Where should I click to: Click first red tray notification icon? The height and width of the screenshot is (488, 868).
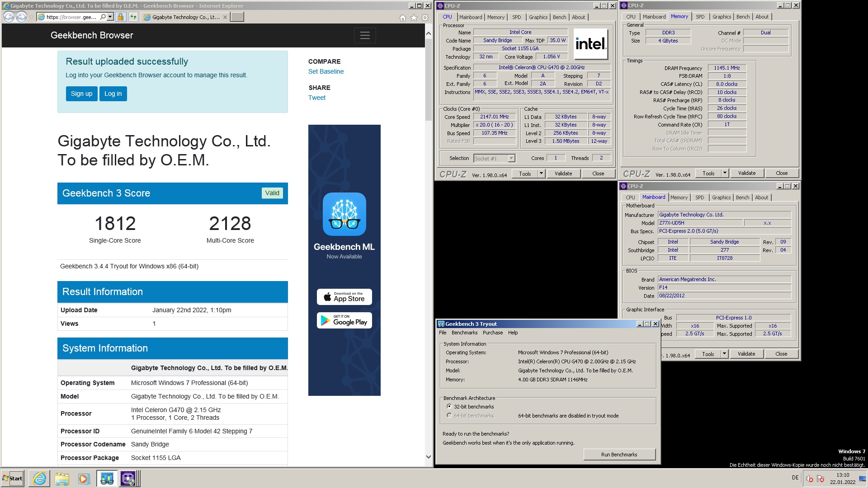[x=810, y=479]
